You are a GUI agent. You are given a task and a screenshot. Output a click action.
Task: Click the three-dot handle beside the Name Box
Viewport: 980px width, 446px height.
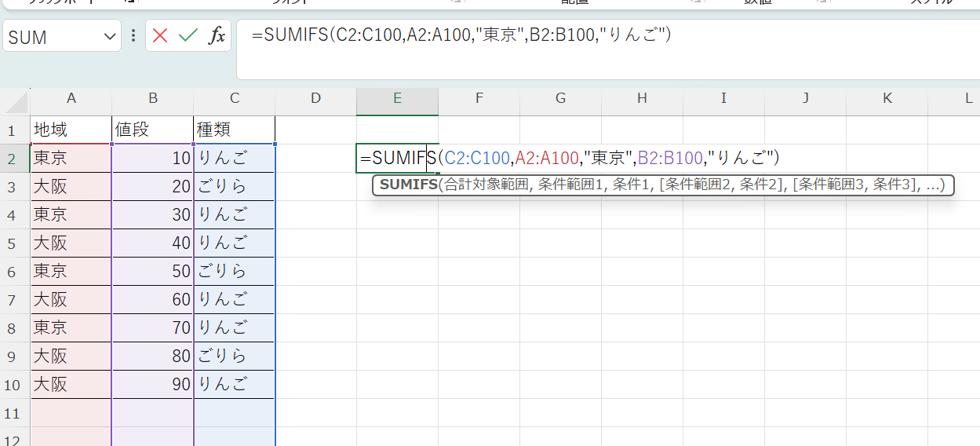133,36
